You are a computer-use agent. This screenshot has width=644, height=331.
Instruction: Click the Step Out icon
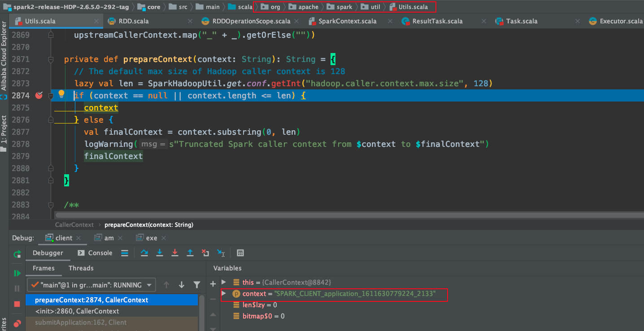click(190, 253)
